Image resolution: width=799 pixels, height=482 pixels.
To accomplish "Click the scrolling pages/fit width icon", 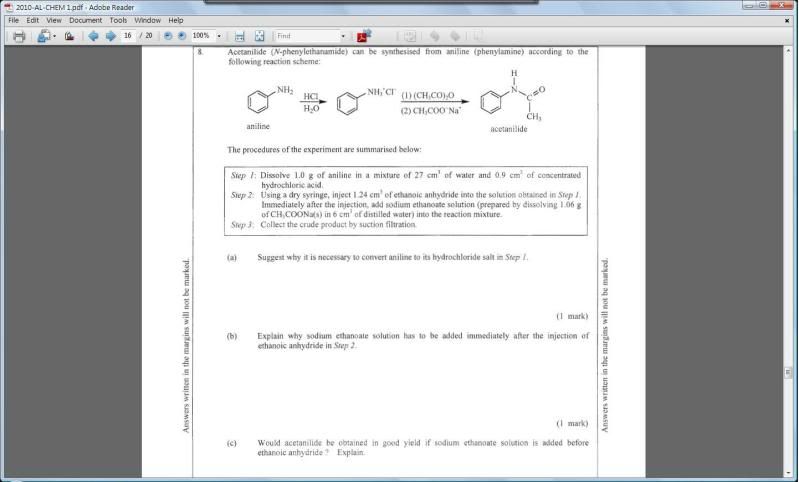I will coord(239,36).
